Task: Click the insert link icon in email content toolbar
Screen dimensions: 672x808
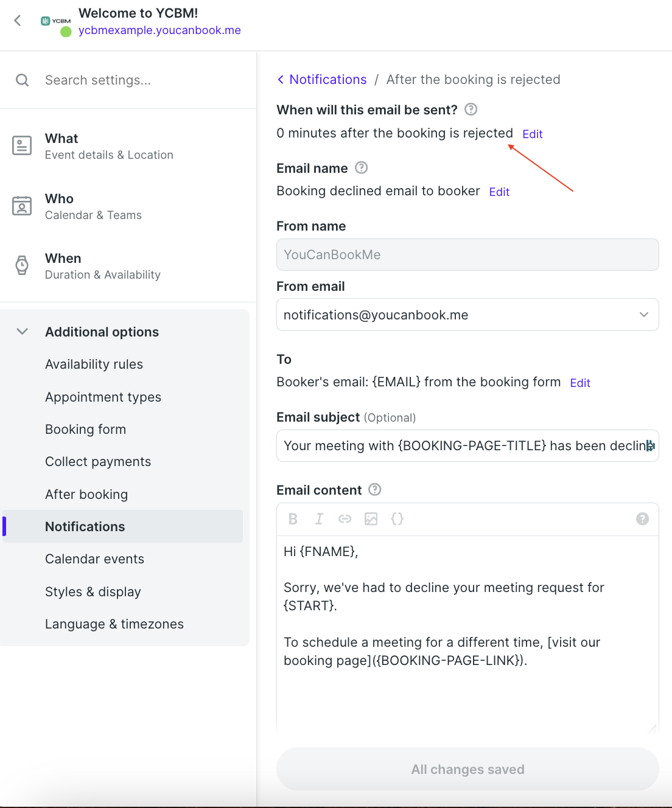Action: pos(345,519)
